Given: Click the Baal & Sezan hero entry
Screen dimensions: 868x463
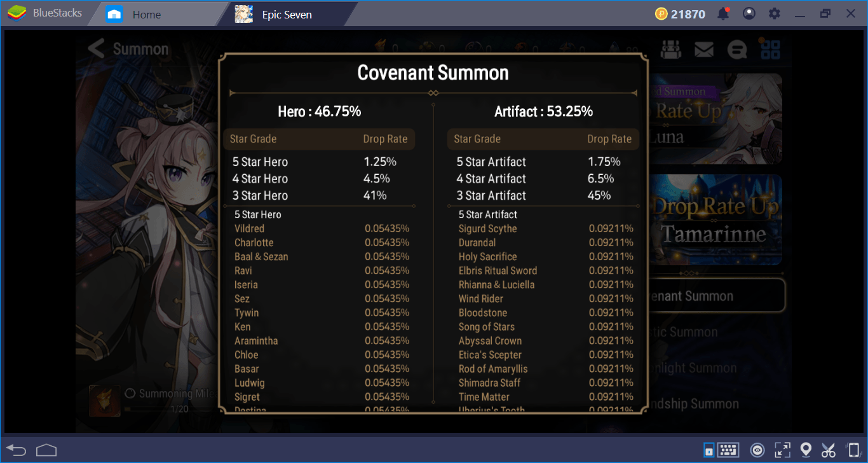Looking at the screenshot, I should point(322,256).
